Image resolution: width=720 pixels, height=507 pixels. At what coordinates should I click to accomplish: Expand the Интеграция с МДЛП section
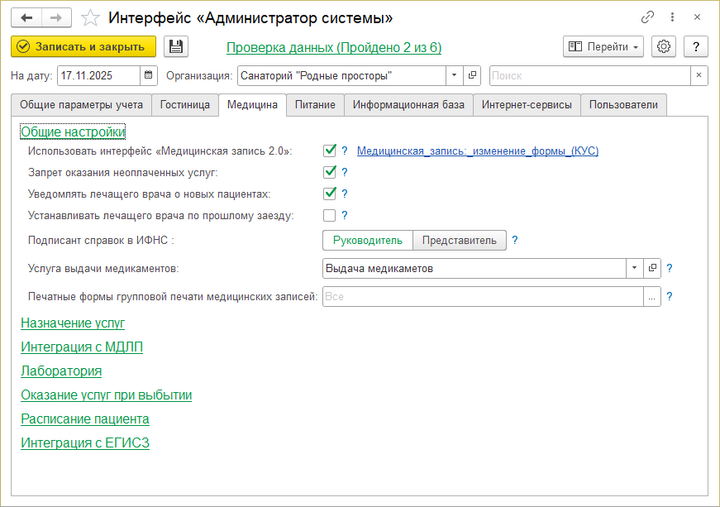[82, 347]
